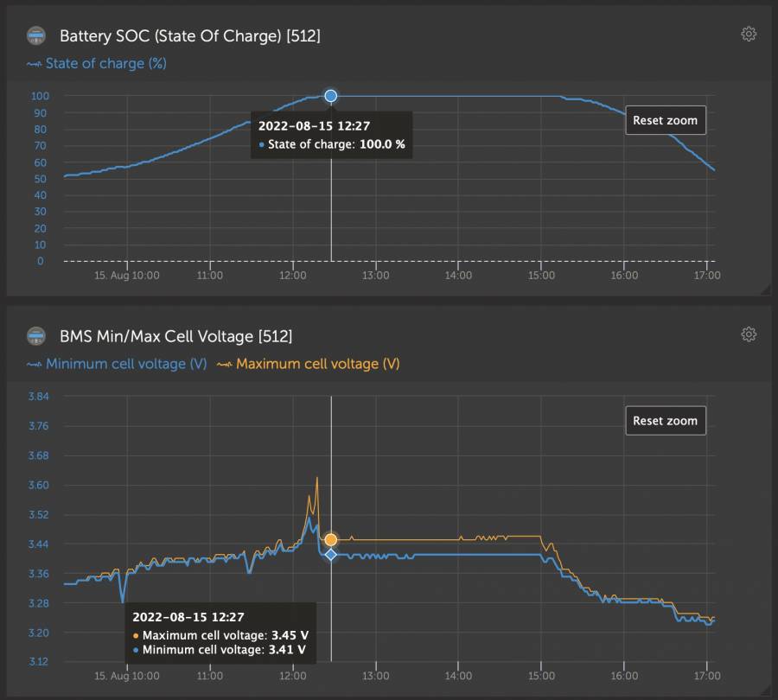Click the orange voltage spike peak near 3.60
Viewport: 778px width, 700px height.
[x=317, y=478]
